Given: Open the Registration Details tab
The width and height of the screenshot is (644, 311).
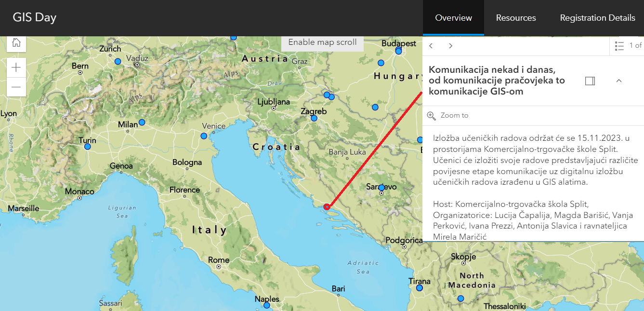Looking at the screenshot, I should click(597, 18).
